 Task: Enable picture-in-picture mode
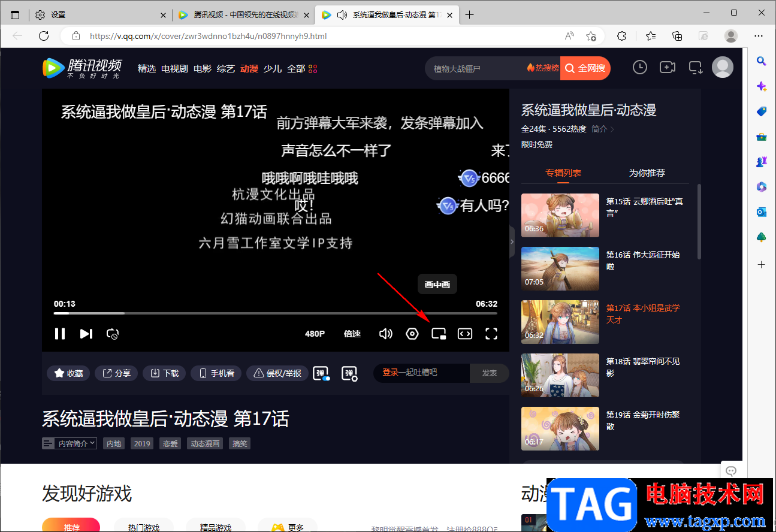pyautogui.click(x=439, y=334)
